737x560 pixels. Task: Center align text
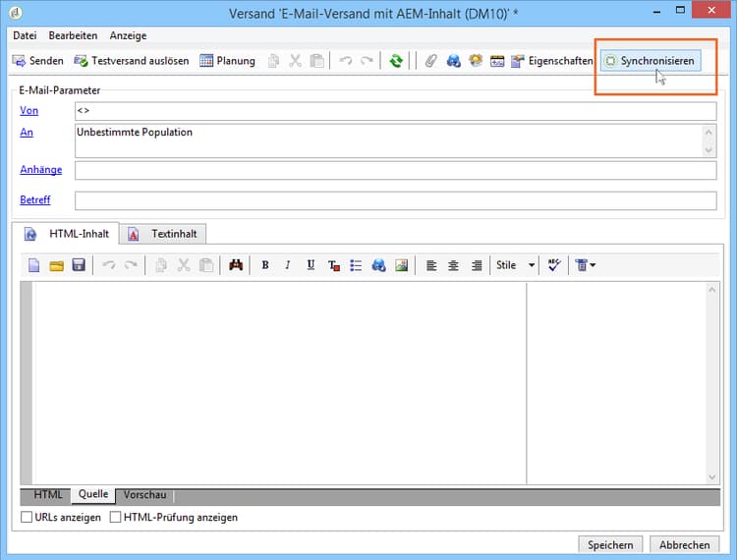(x=454, y=266)
